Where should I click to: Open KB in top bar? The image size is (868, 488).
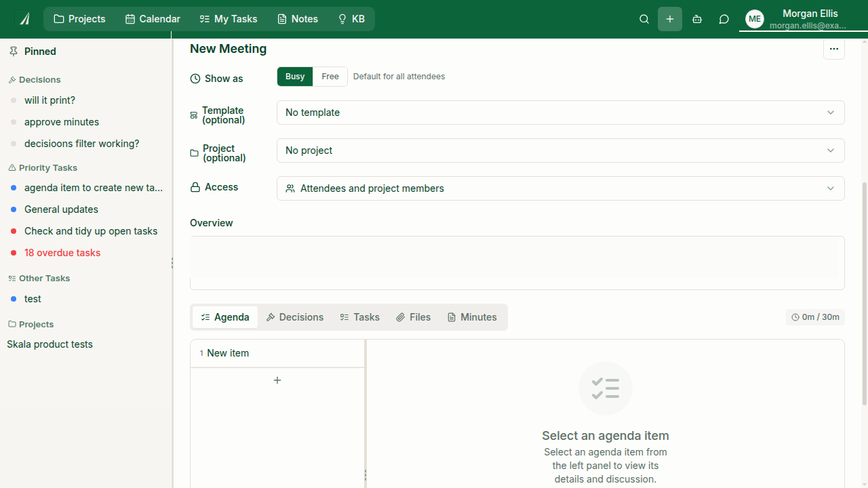tap(351, 19)
